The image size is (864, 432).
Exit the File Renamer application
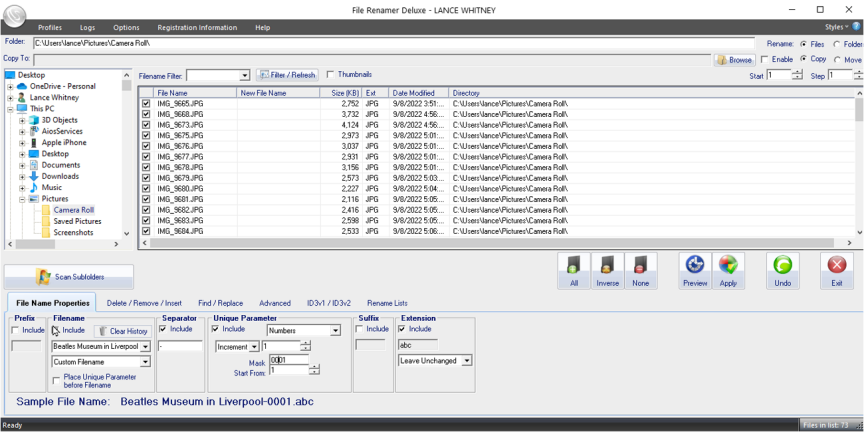[836, 270]
